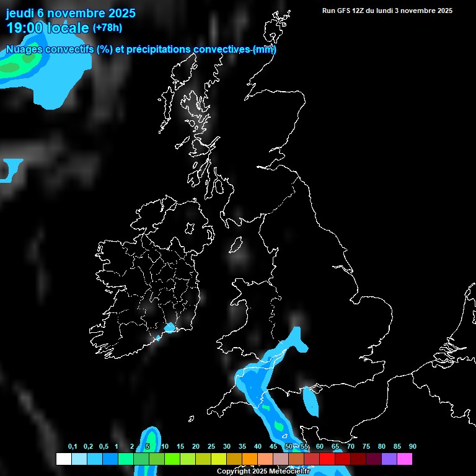Click the blue oval patch over the English Channel
The image size is (476, 476).
click(311, 401)
